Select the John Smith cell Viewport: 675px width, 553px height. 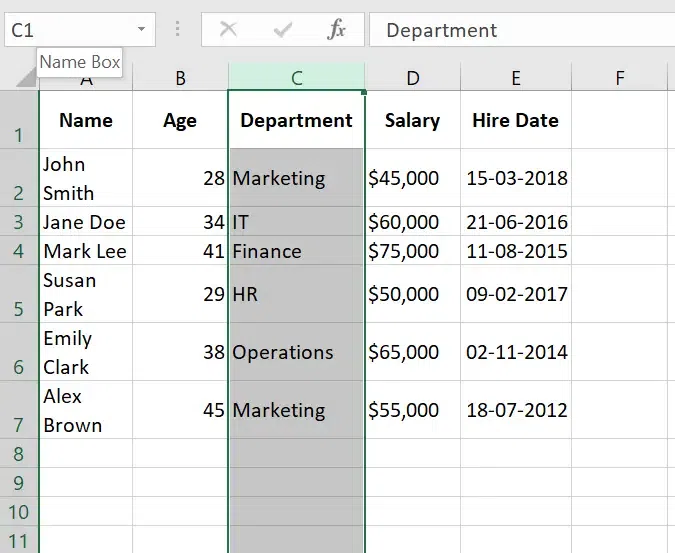(x=86, y=178)
